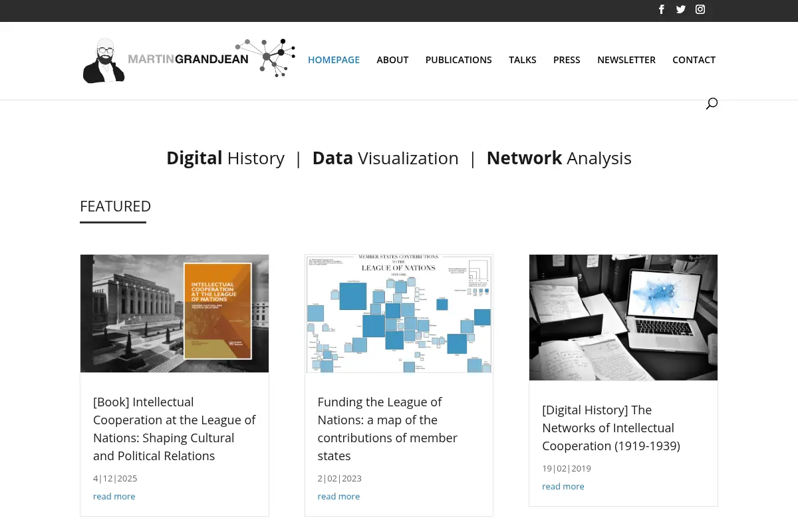The height and width of the screenshot is (532, 798).
Task: Open the League of Nations contributions map thumbnail
Action: tap(399, 313)
